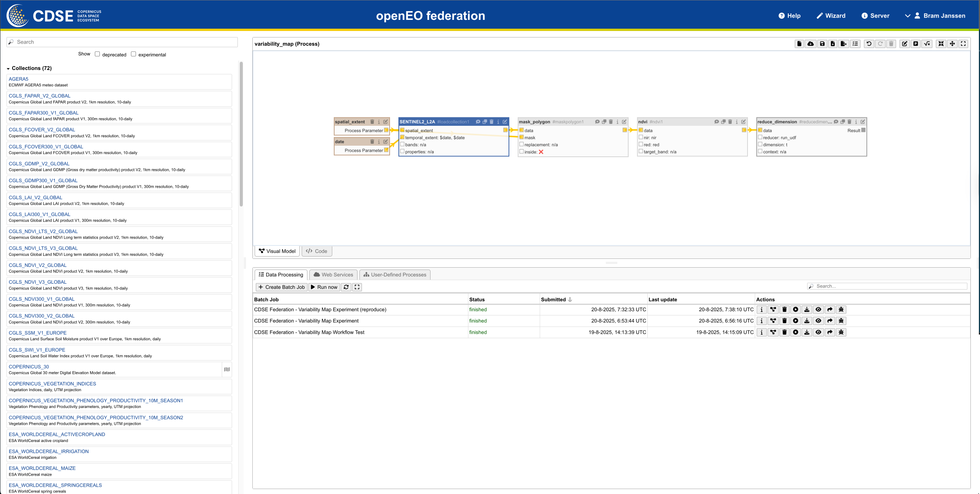Image resolution: width=980 pixels, height=494 pixels.
Task: Switch to the Web Services tab
Action: 333,275
